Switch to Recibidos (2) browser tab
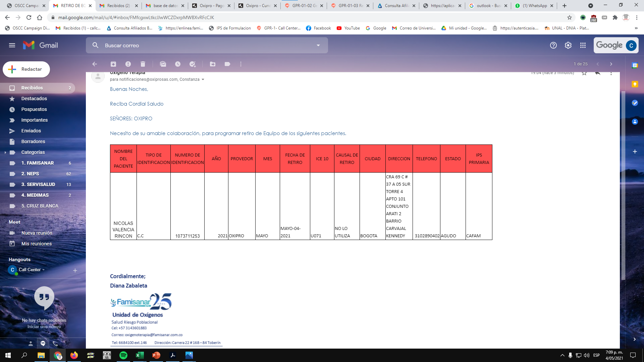The image size is (644, 362). point(118,6)
